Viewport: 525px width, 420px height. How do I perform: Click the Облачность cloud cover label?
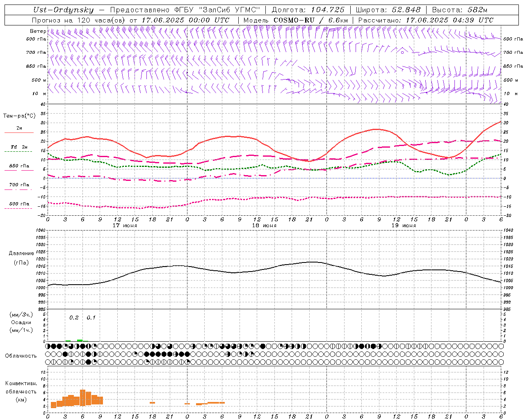click(21, 356)
